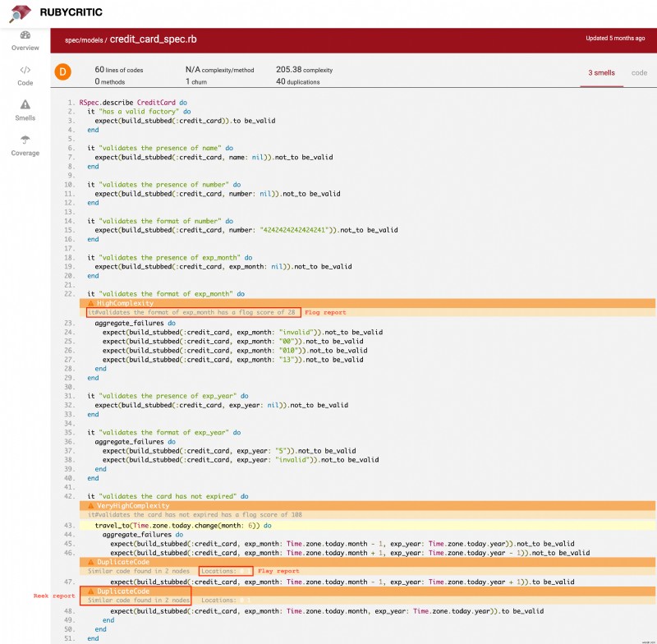
Task: Switch to the 3 smells tab
Action: coord(601,73)
